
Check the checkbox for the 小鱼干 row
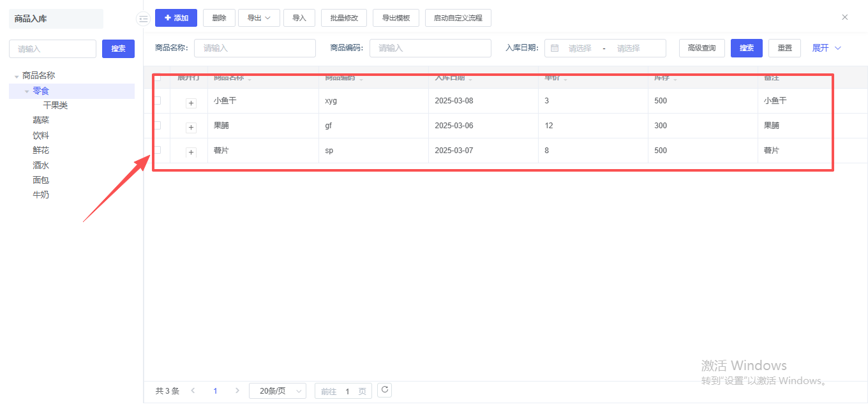coord(157,100)
